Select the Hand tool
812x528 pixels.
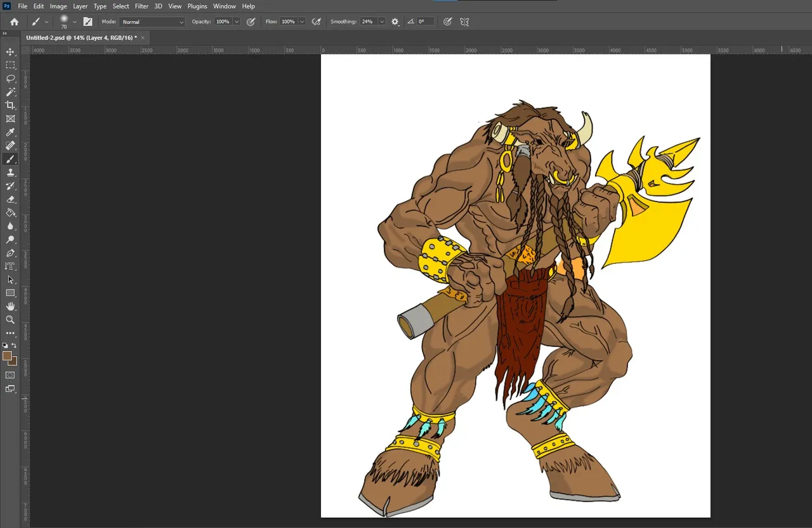click(x=10, y=307)
